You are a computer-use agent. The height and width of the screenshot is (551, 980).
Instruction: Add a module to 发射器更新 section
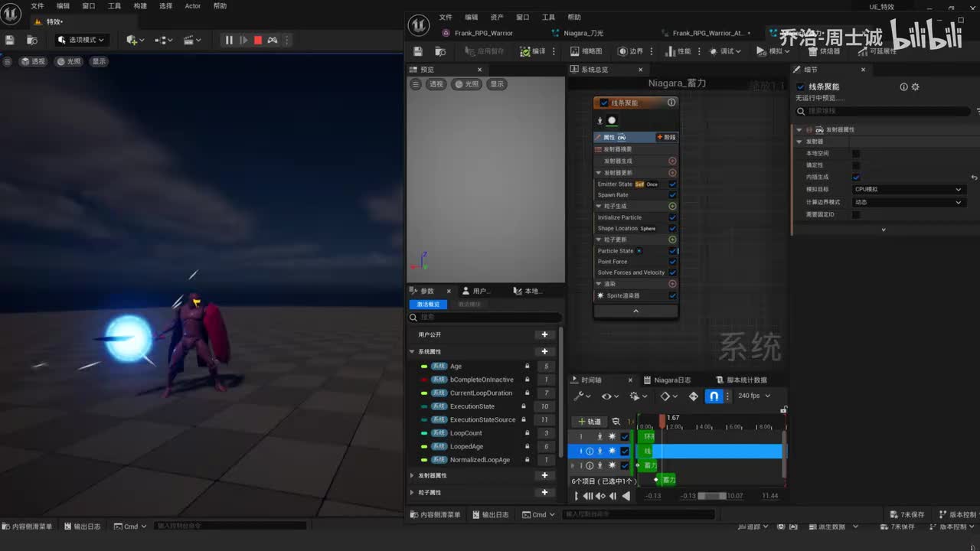click(x=672, y=173)
